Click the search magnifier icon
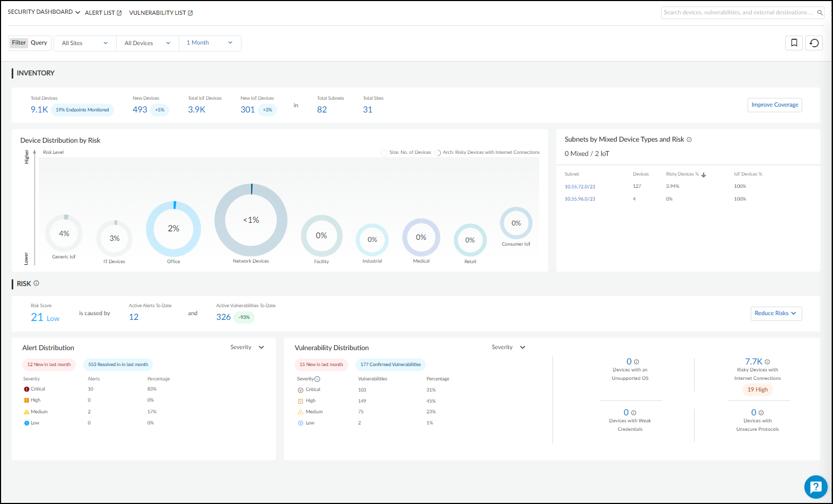 (820, 13)
